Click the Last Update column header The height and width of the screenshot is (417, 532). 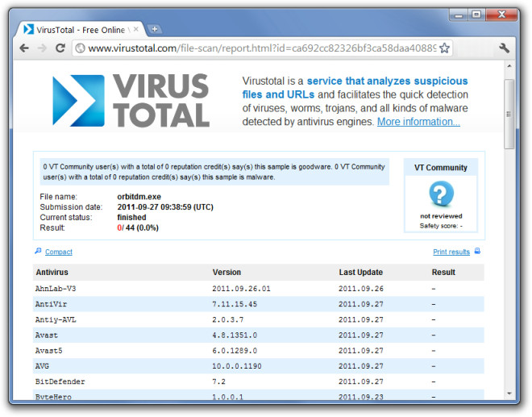(360, 273)
